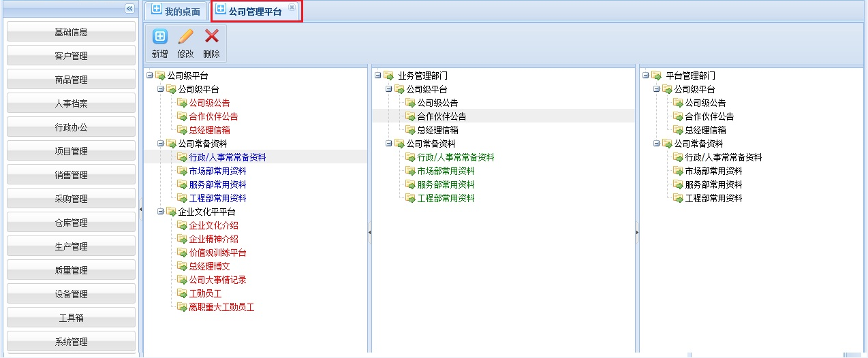Collapse the left sidebar with double-arrow icon

point(129,7)
